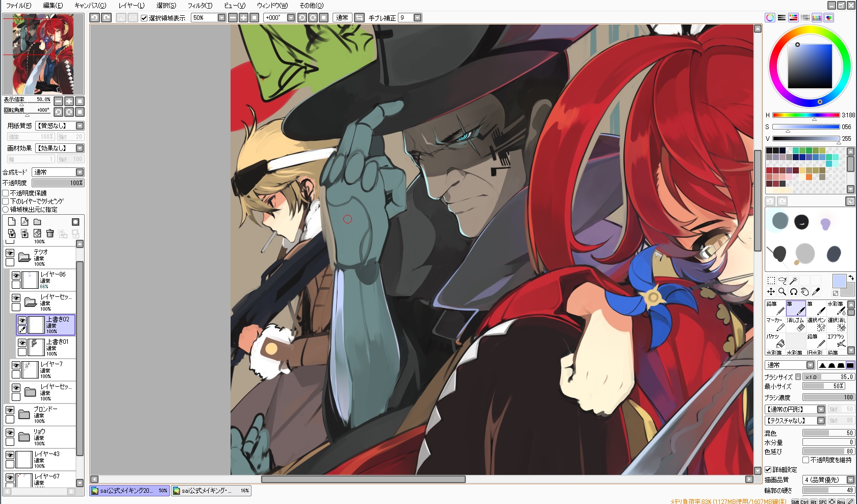Switch to the 16% document tab
This screenshot has width=857, height=504.
[211, 491]
